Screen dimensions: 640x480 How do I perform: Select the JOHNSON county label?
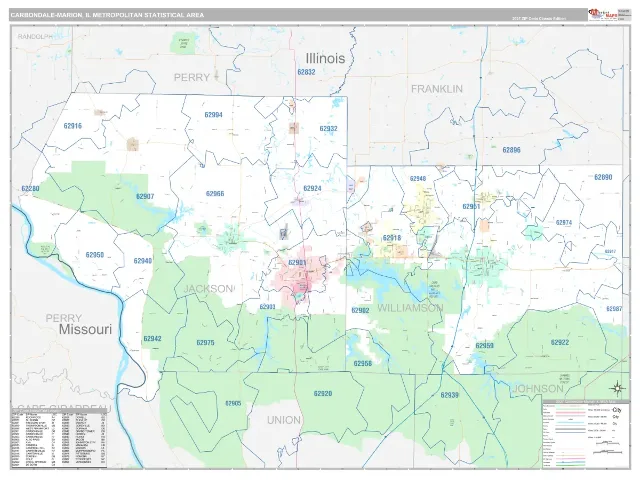[538, 389]
